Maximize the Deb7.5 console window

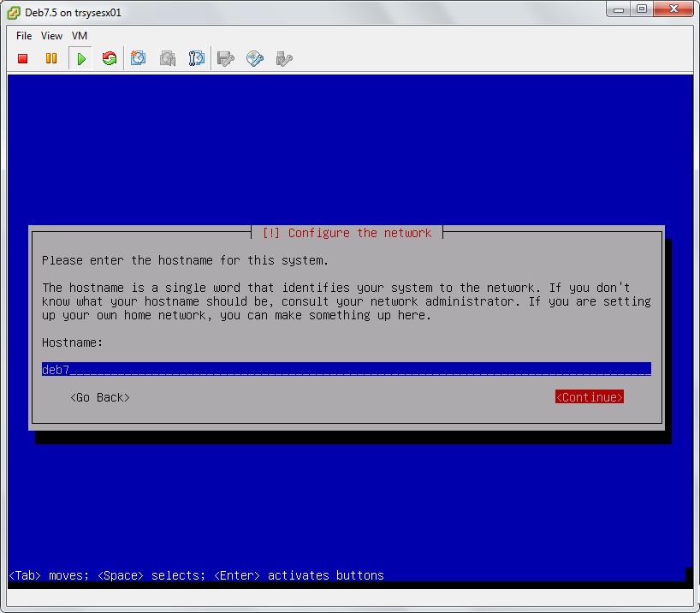pos(642,9)
